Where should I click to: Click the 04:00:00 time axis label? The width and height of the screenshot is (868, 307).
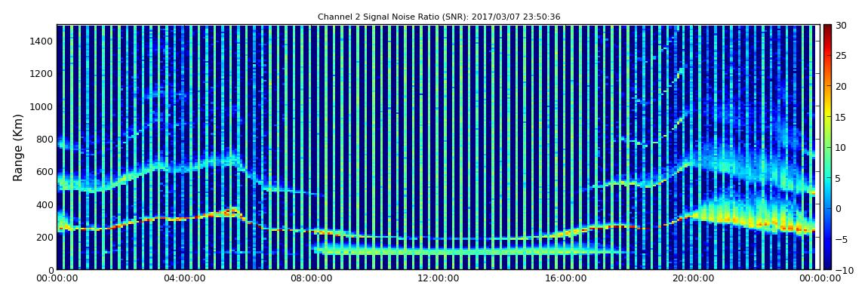(183, 278)
